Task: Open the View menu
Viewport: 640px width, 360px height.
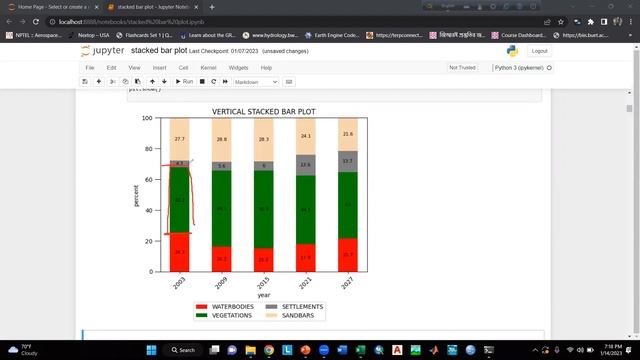Action: 134,68
